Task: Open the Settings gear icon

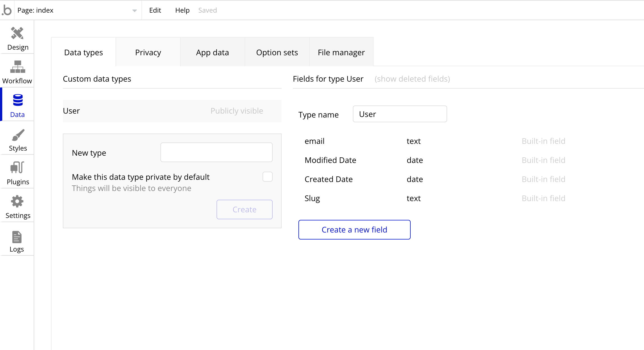Action: click(x=17, y=201)
